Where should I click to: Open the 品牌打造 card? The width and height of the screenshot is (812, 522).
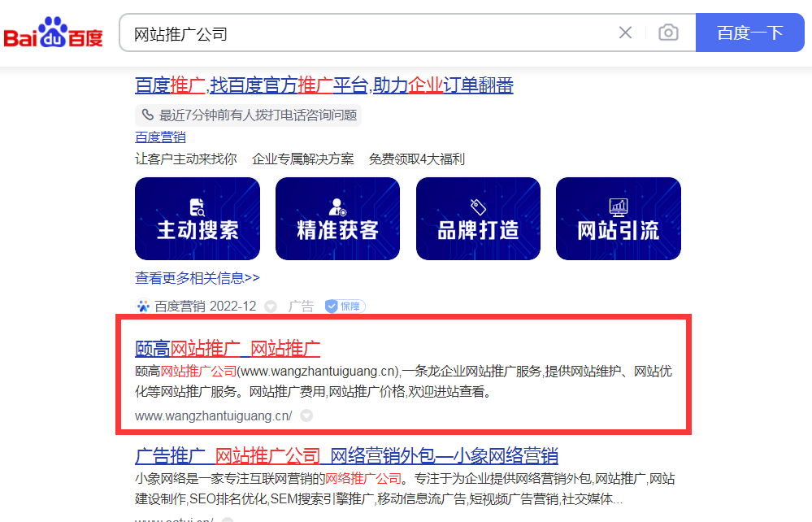pos(478,219)
